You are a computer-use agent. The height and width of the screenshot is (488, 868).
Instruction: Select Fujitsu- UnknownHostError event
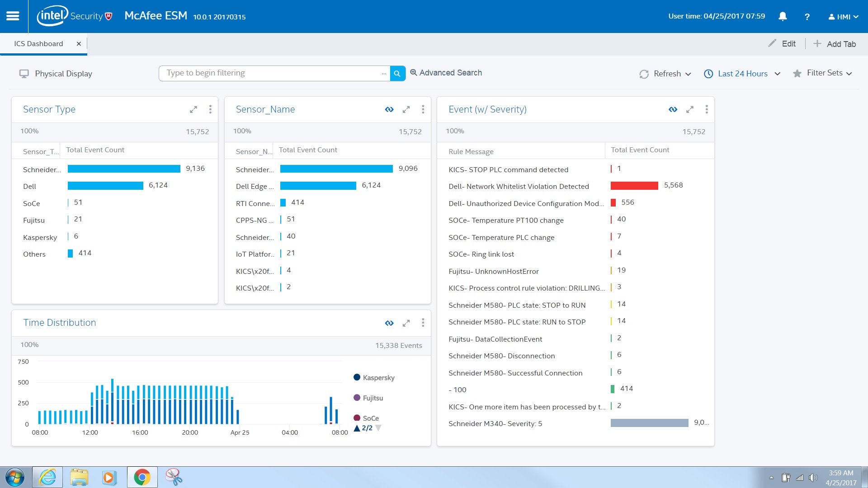pyautogui.click(x=576, y=271)
